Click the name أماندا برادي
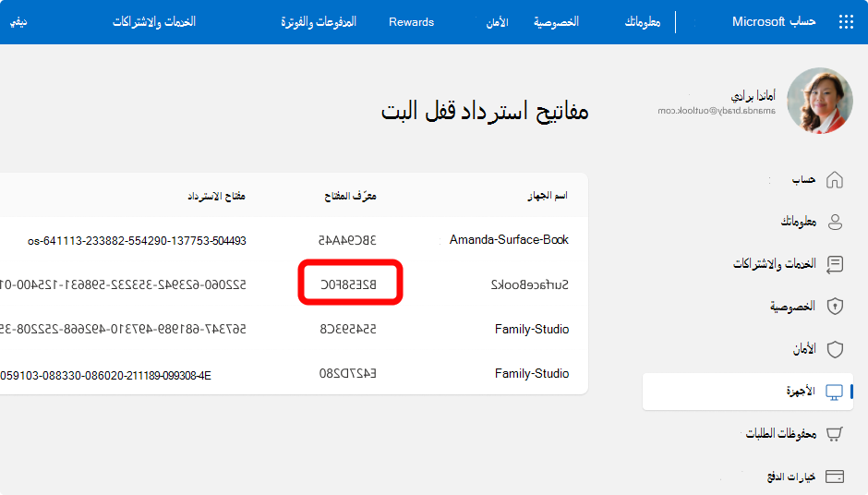Screen dimensions: 868x495 pos(753,96)
